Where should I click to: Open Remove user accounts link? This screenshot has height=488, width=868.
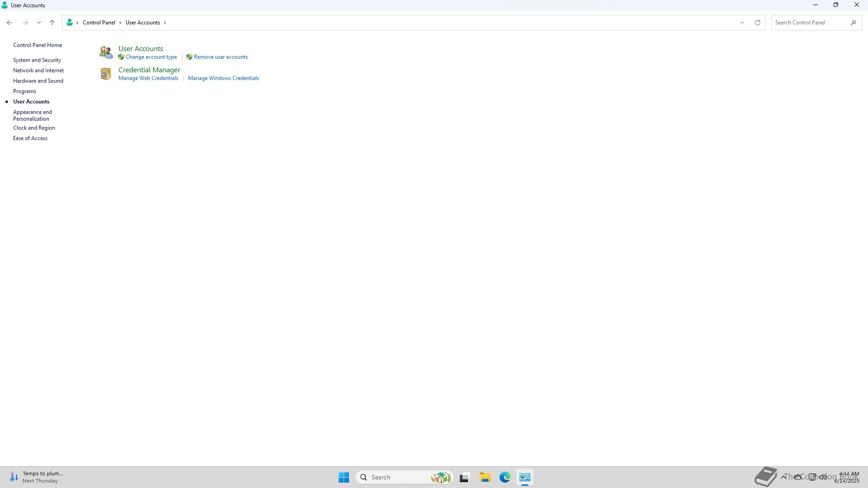click(x=221, y=57)
